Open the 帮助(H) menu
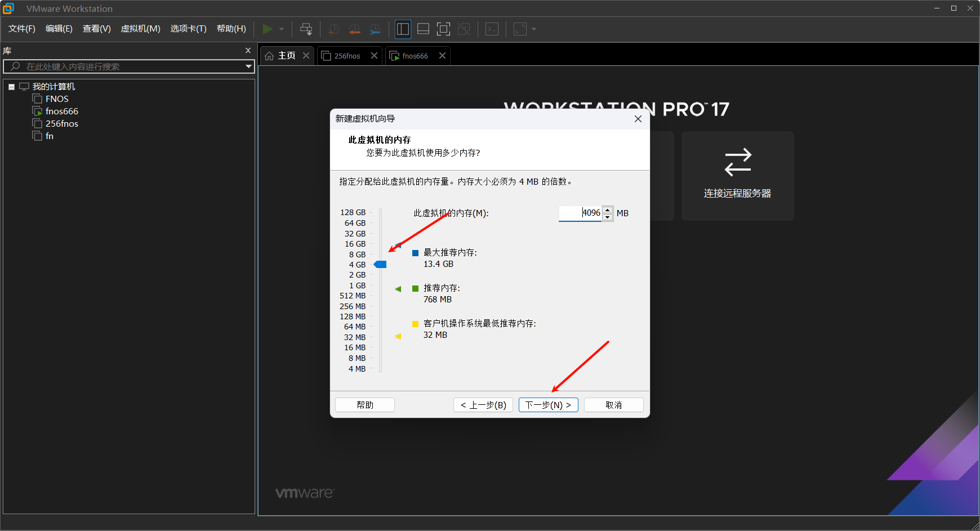 [x=231, y=29]
